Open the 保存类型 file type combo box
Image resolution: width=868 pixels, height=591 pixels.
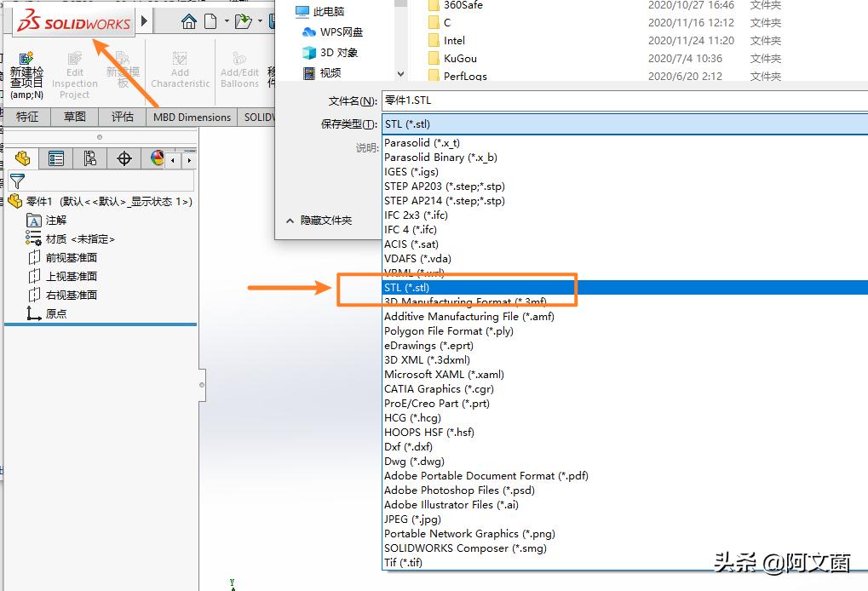[x=625, y=124]
